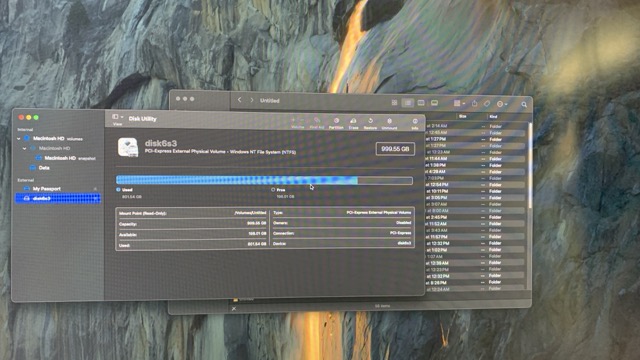
Task: Open Finder search magnifier icon
Action: pyautogui.click(x=524, y=104)
